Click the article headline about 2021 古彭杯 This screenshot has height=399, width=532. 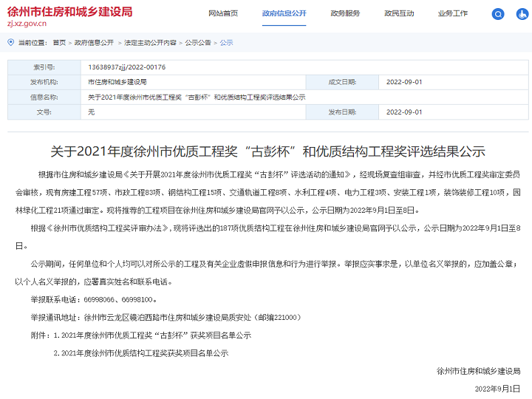point(267,151)
